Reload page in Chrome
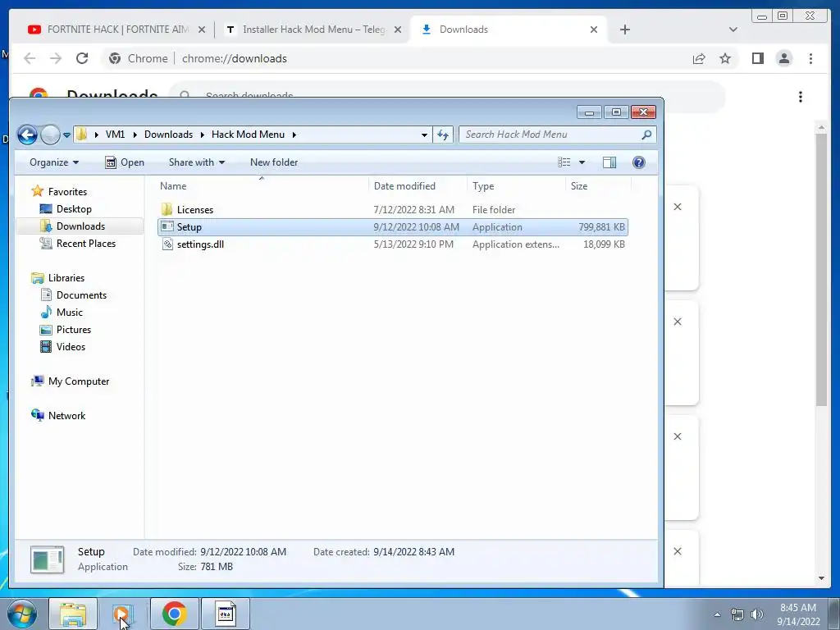Image resolution: width=840 pixels, height=630 pixels. point(82,58)
